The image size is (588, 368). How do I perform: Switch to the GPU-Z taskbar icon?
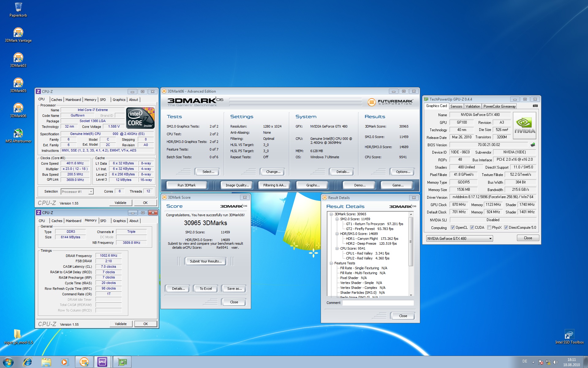click(122, 362)
